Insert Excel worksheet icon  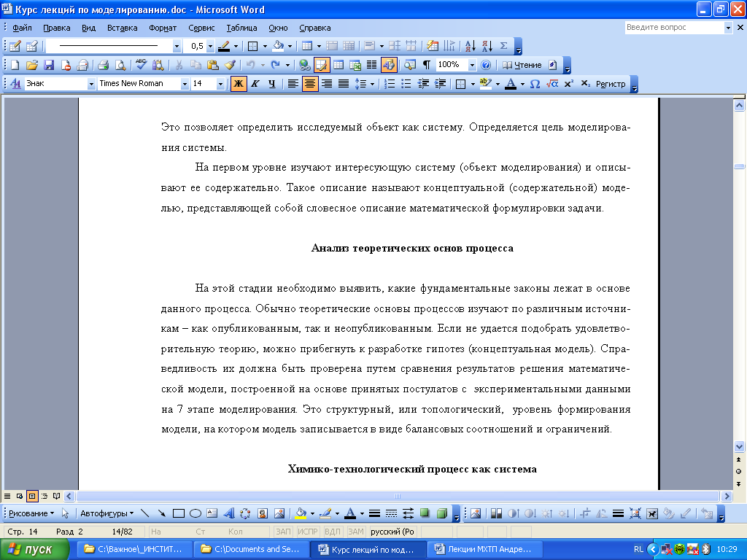point(355,65)
